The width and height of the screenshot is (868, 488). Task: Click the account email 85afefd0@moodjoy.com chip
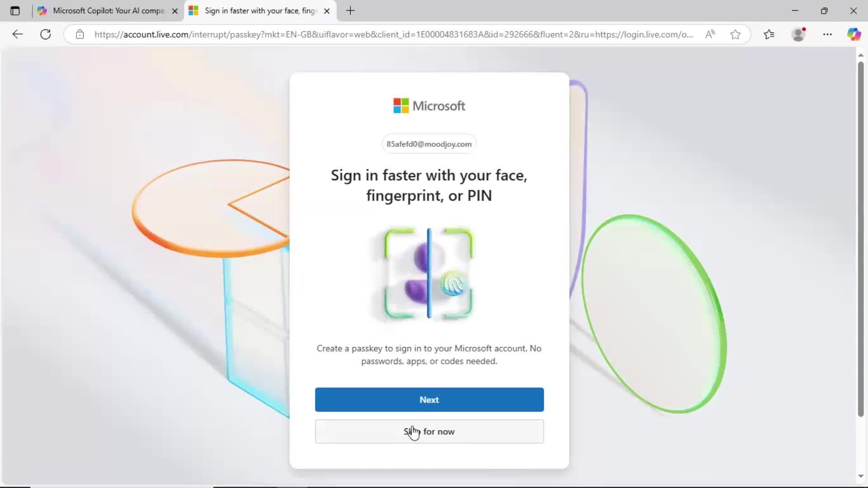point(429,144)
